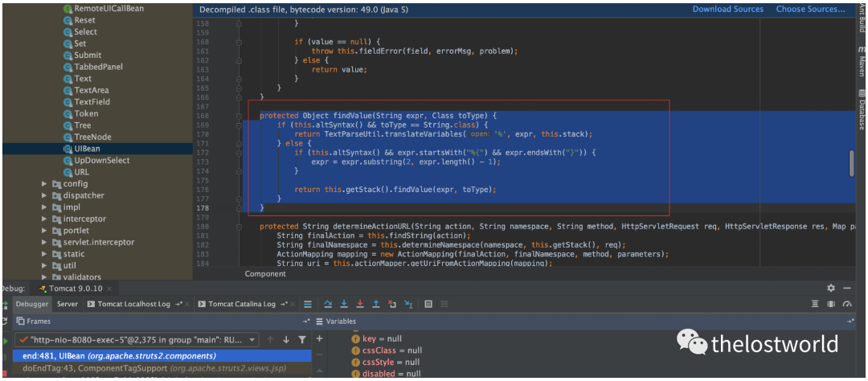Click the Run to Cursor icon

tap(409, 305)
